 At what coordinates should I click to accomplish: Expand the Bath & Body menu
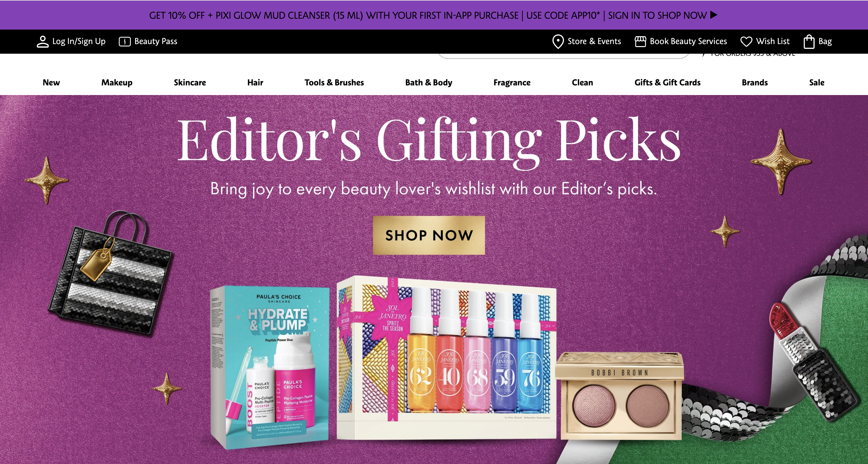[429, 83]
